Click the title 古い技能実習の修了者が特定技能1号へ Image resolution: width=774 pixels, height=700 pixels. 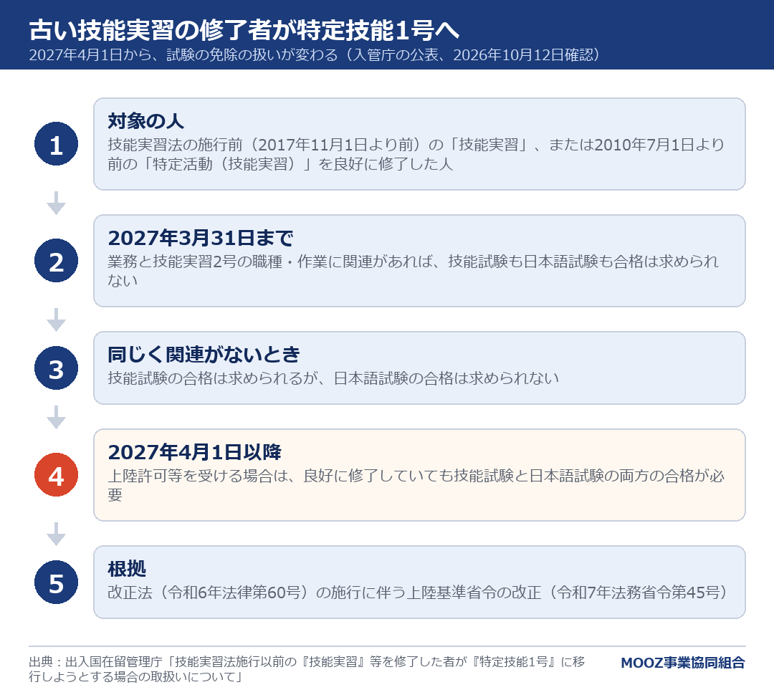pyautogui.click(x=244, y=30)
